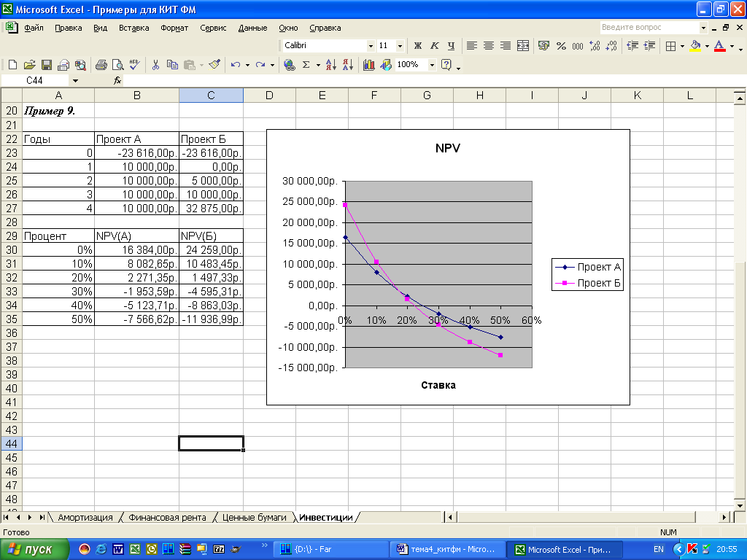Open the 100% zoom dropdown
Viewport: 747px width, 560px height.
(432, 65)
